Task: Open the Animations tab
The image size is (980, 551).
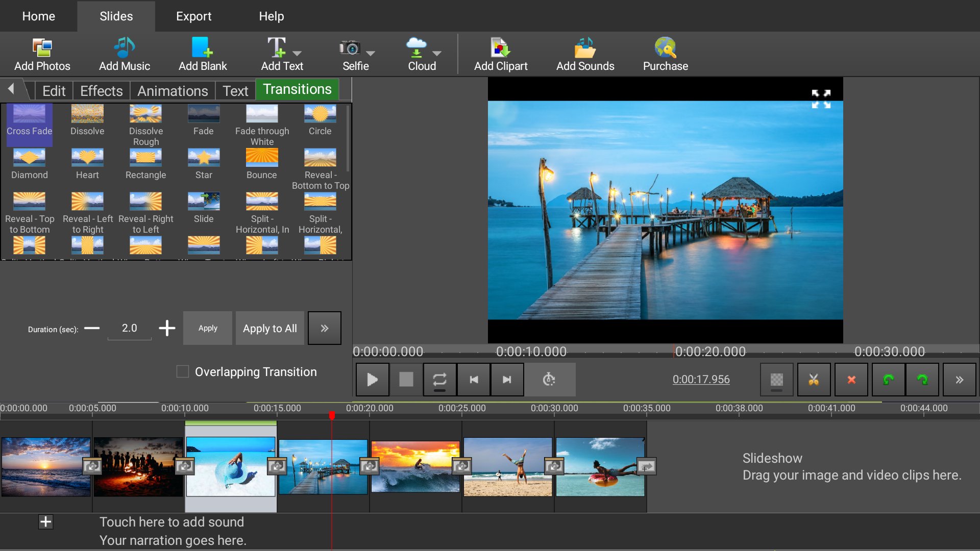Action: pos(173,91)
